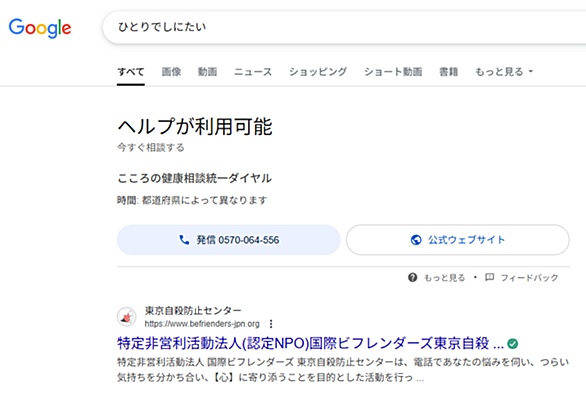Open the 公式ウェブサイト button
Screen dimensions: 586x401
pyautogui.click(x=458, y=240)
